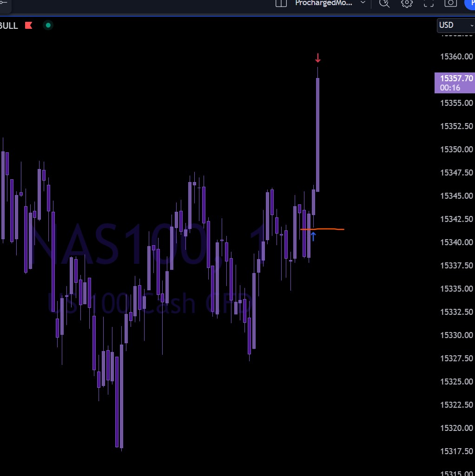Click the 00:16 candle countdown timer
This screenshot has height=476, width=475.
[x=450, y=88]
